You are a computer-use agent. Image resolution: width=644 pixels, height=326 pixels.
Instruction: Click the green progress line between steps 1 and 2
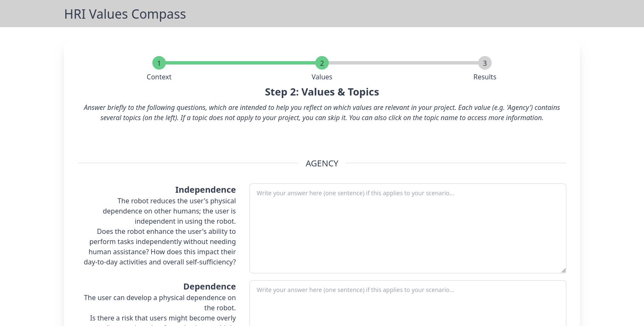click(241, 63)
